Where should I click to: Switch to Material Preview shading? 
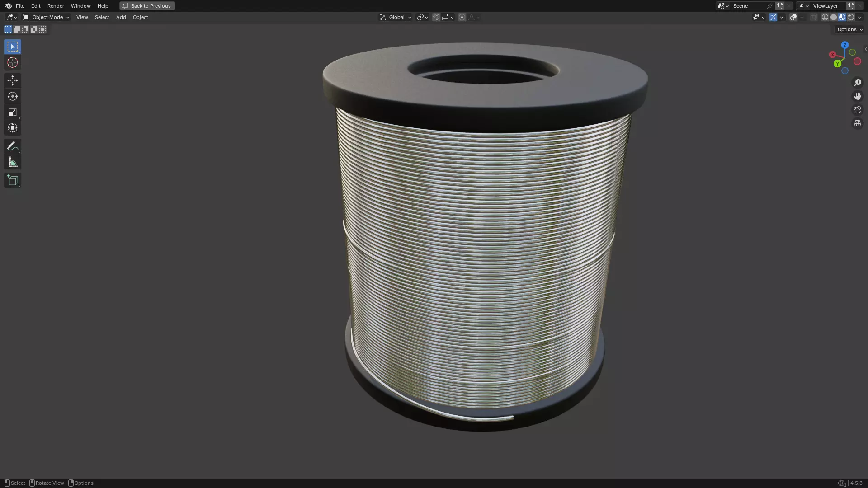842,17
